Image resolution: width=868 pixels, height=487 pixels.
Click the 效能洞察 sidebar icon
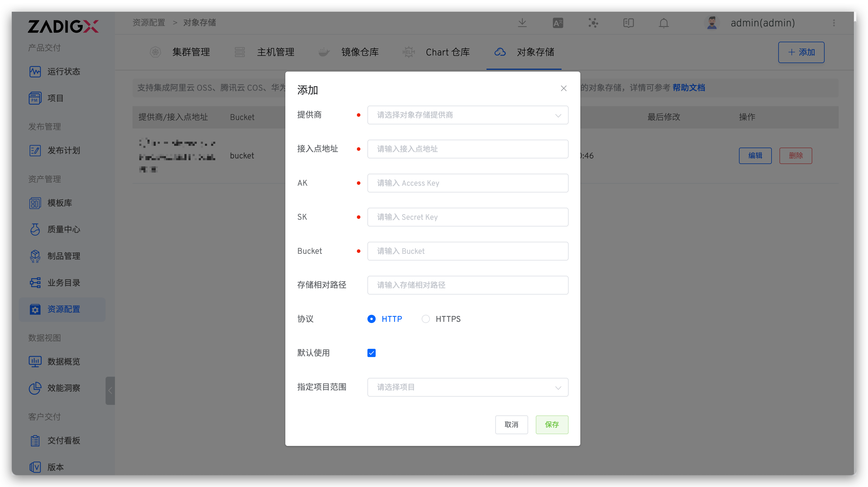coord(35,388)
